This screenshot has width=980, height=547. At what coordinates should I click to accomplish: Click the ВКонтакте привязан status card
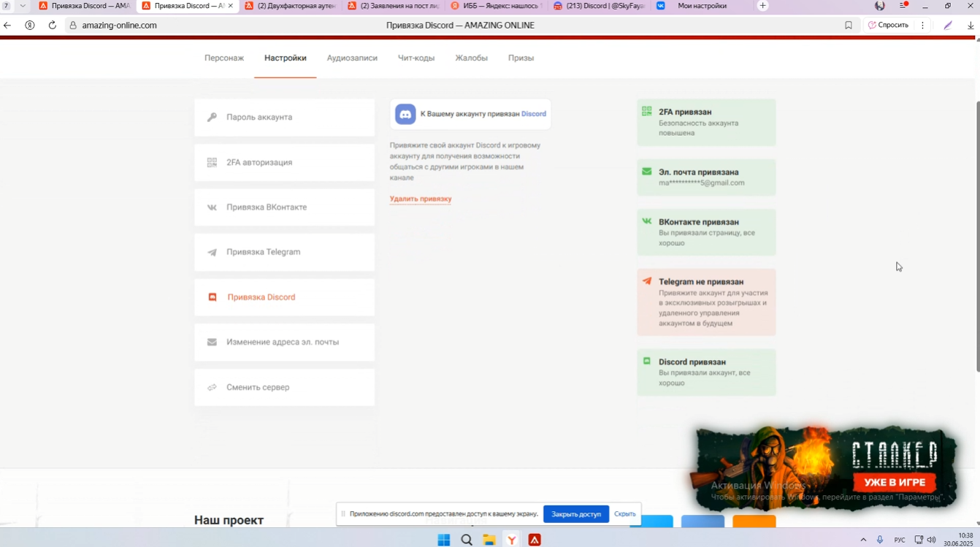point(706,232)
